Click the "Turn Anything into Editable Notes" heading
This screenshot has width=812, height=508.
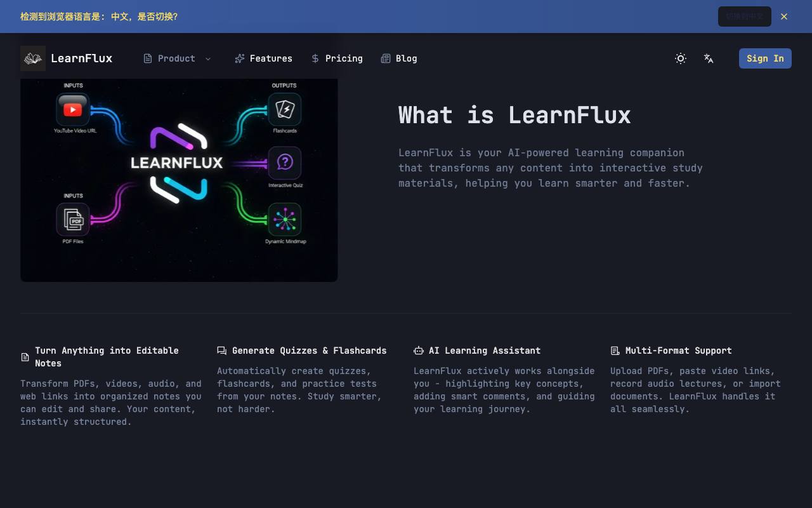(107, 357)
